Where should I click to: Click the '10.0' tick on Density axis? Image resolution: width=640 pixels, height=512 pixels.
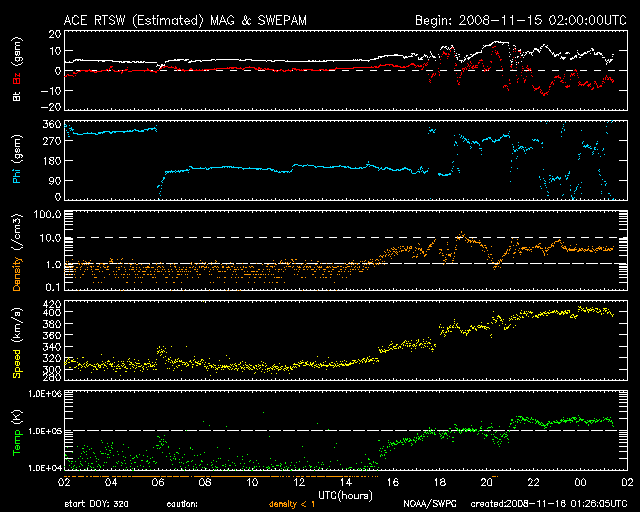[50, 238]
